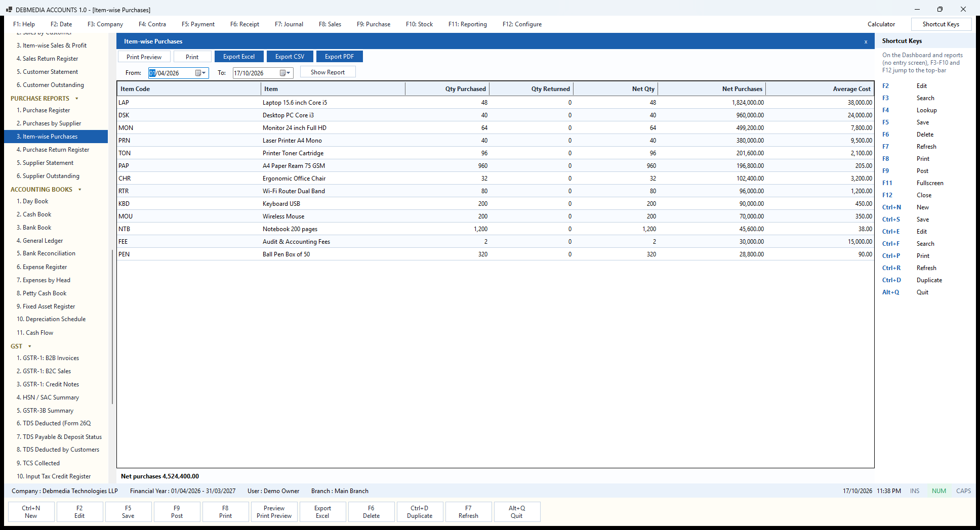Select the Laptop 15.6 inch Core i5 row
The image size is (980, 530).
click(496, 103)
